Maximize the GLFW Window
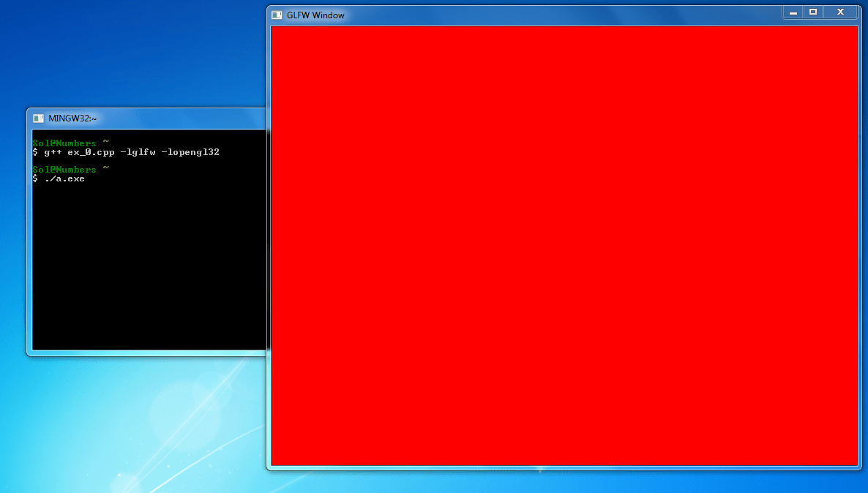 pyautogui.click(x=815, y=12)
